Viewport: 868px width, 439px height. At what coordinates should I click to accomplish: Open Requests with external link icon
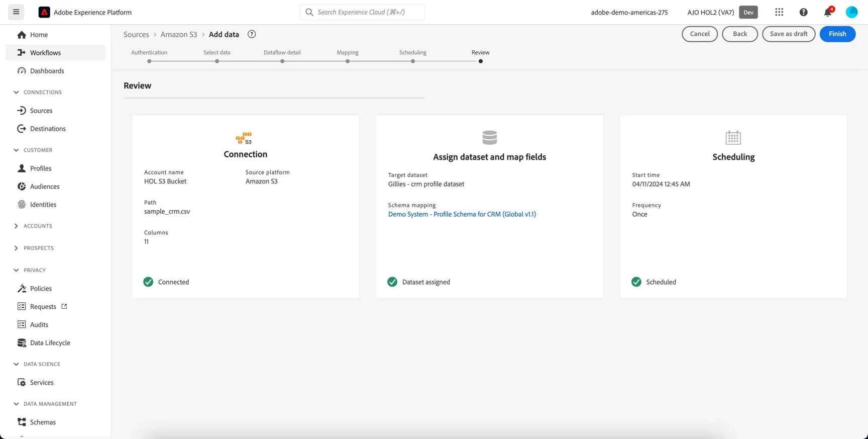click(43, 306)
